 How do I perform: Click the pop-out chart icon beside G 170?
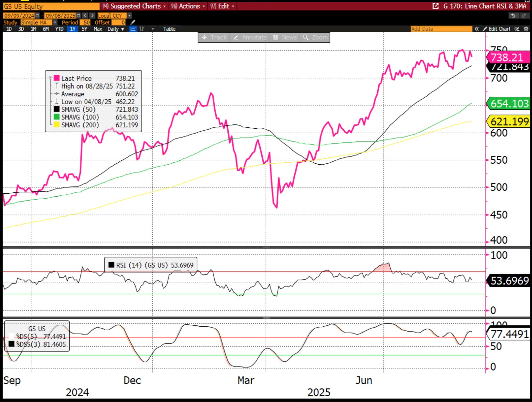click(x=436, y=6)
